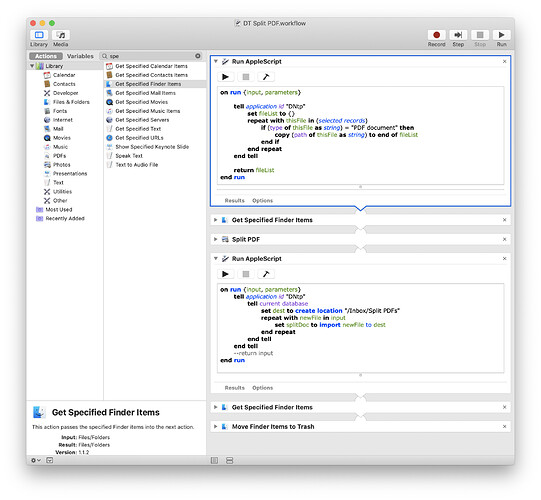The height and width of the screenshot is (500, 541).
Task: Select the Movies category
Action: [x=61, y=138]
